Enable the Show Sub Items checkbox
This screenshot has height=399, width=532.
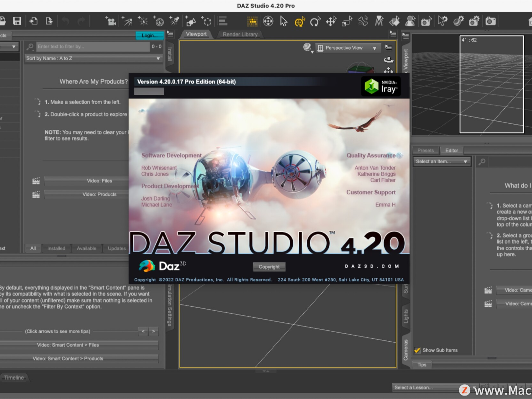[x=418, y=350]
